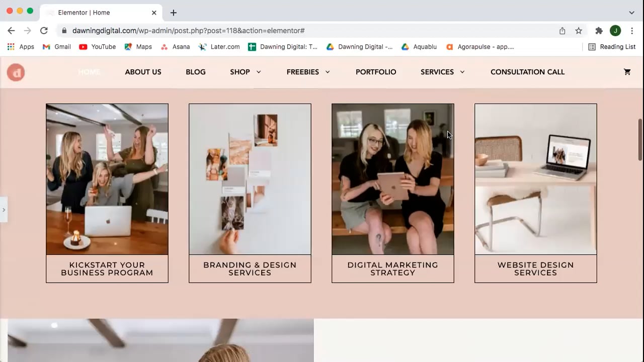The height and width of the screenshot is (362, 644).
Task: Open the Later.com bookmark
Action: 219,47
